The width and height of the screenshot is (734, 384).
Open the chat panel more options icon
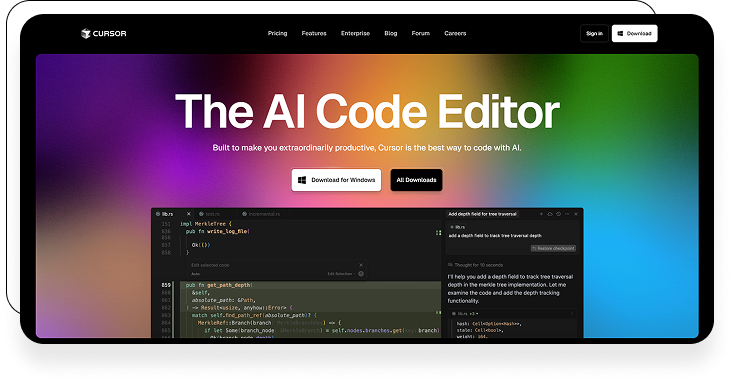pyautogui.click(x=567, y=214)
